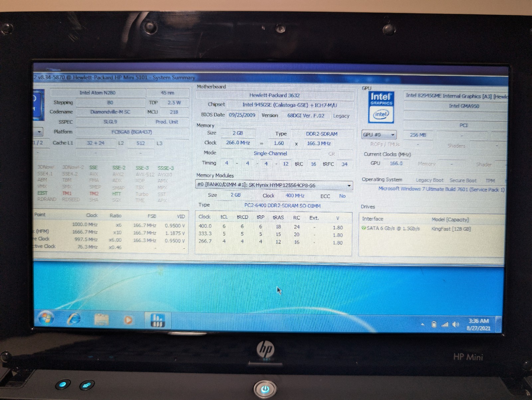Select the L2 cache value 512
This screenshot has height=400, width=532.
141,143
